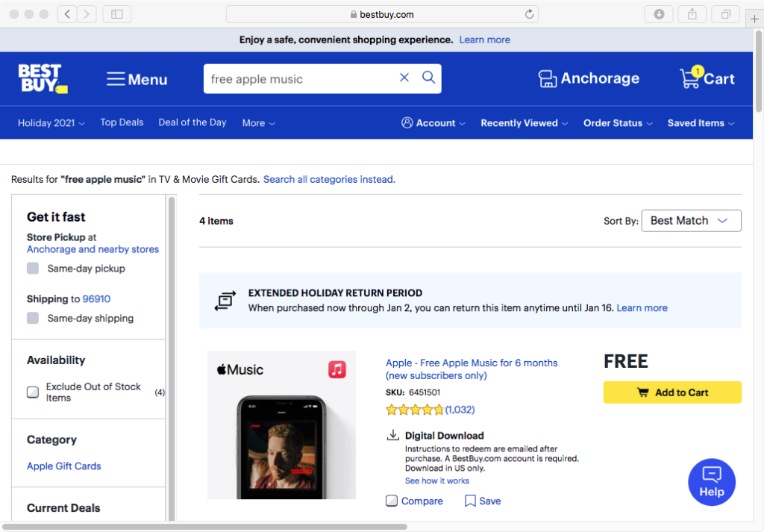Open the Help chat bubble
This screenshot has width=764, height=532.
coord(711,482)
